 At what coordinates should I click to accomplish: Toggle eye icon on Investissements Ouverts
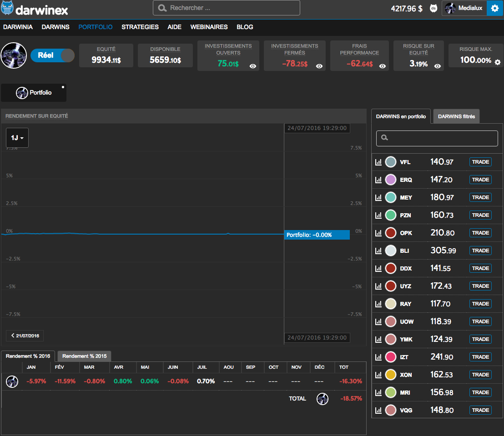(253, 66)
